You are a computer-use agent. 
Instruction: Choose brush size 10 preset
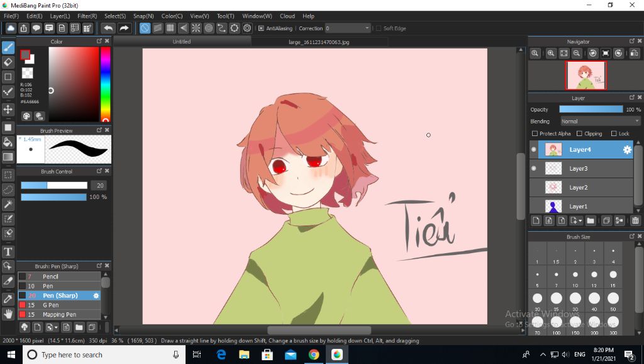(575, 277)
